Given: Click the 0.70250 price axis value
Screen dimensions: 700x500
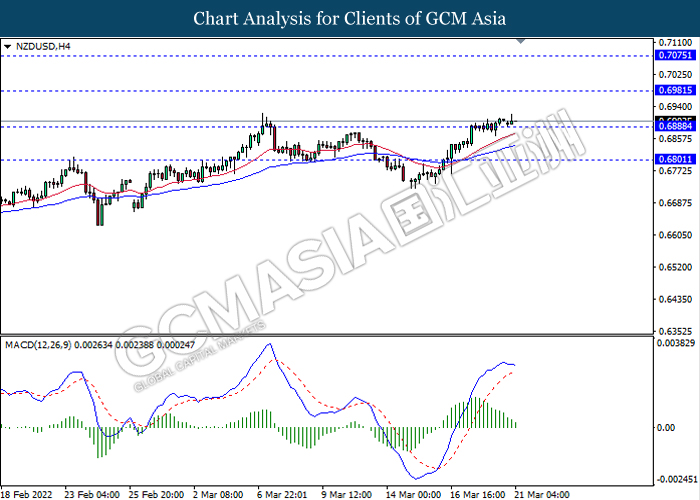Looking at the screenshot, I should pyautogui.click(x=675, y=75).
